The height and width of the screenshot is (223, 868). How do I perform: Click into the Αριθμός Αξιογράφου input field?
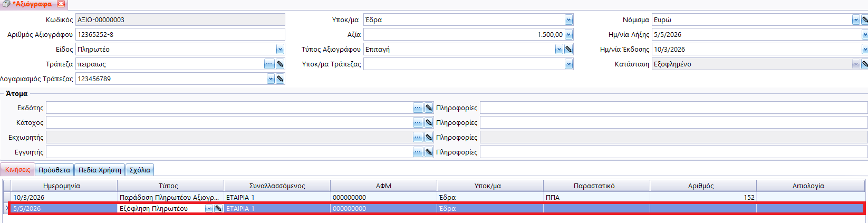(180, 35)
